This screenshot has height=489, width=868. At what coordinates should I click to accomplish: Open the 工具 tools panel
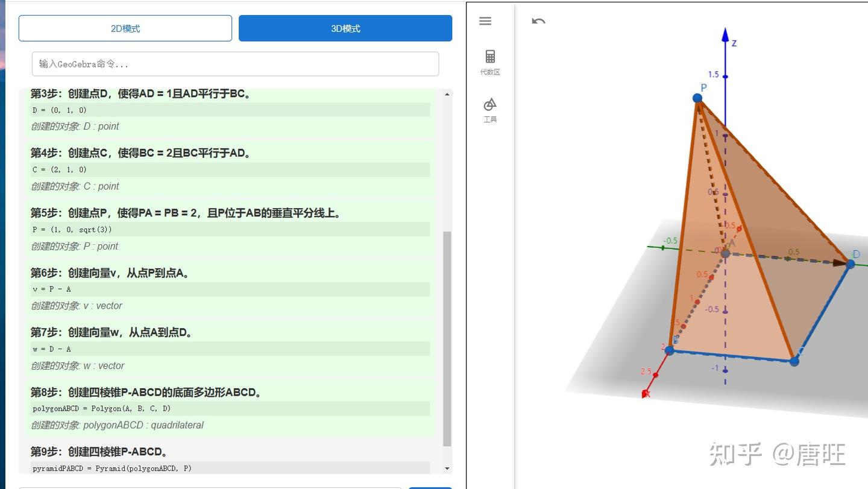point(490,110)
